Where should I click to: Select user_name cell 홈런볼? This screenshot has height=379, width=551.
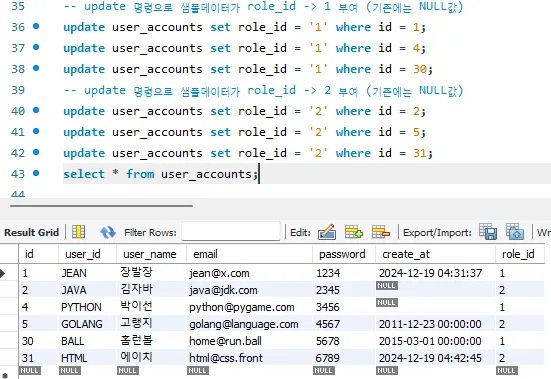[151, 341]
